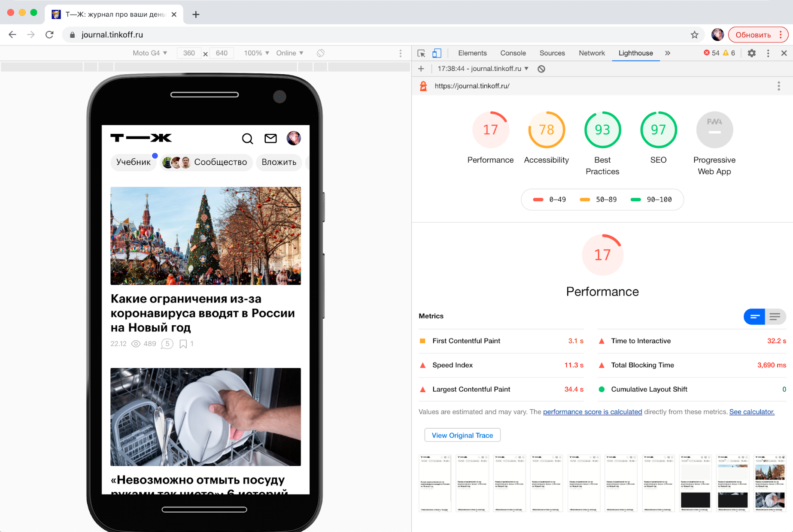This screenshot has width=793, height=532.
Task: Show more DevTools tabs chevron
Action: (x=667, y=53)
